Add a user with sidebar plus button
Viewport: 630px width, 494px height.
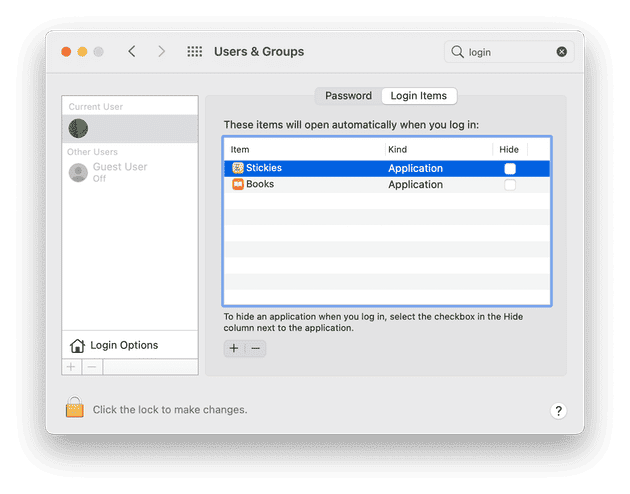point(72,367)
